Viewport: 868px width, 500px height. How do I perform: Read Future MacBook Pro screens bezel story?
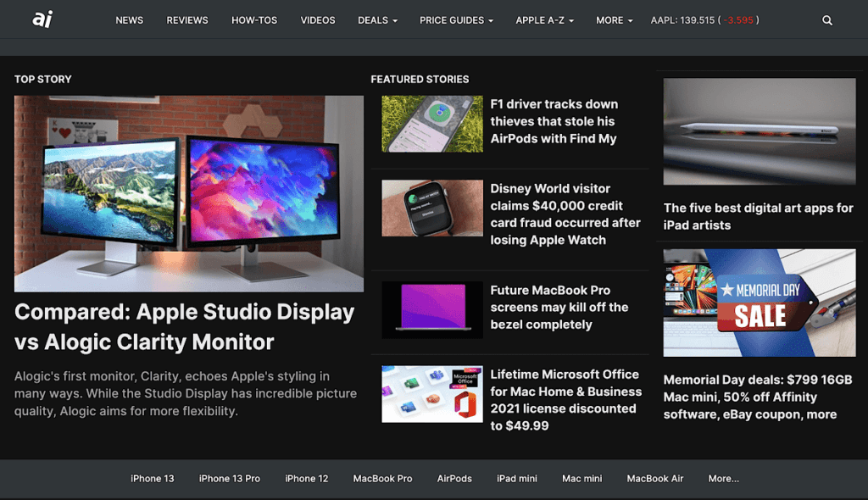pyautogui.click(x=559, y=308)
